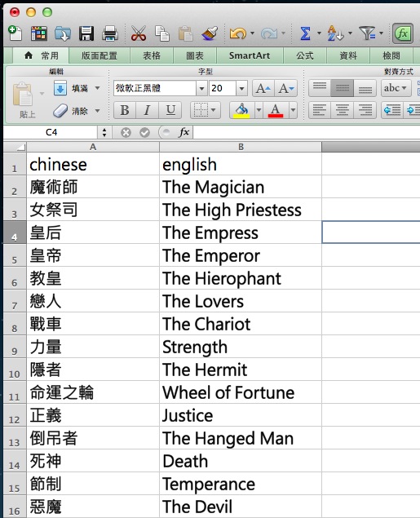The height and width of the screenshot is (518, 420).
Task: Open the SmartArt tab
Action: click(250, 55)
